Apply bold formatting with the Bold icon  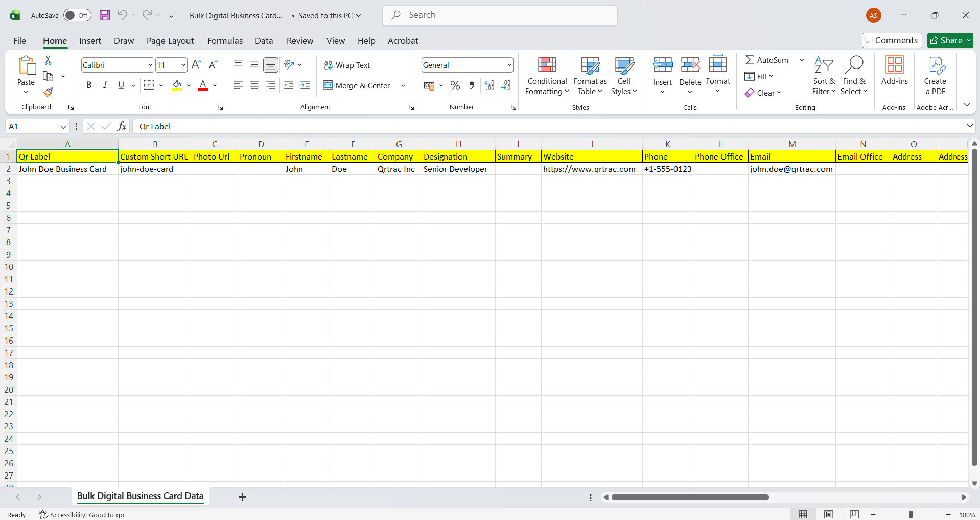point(88,85)
